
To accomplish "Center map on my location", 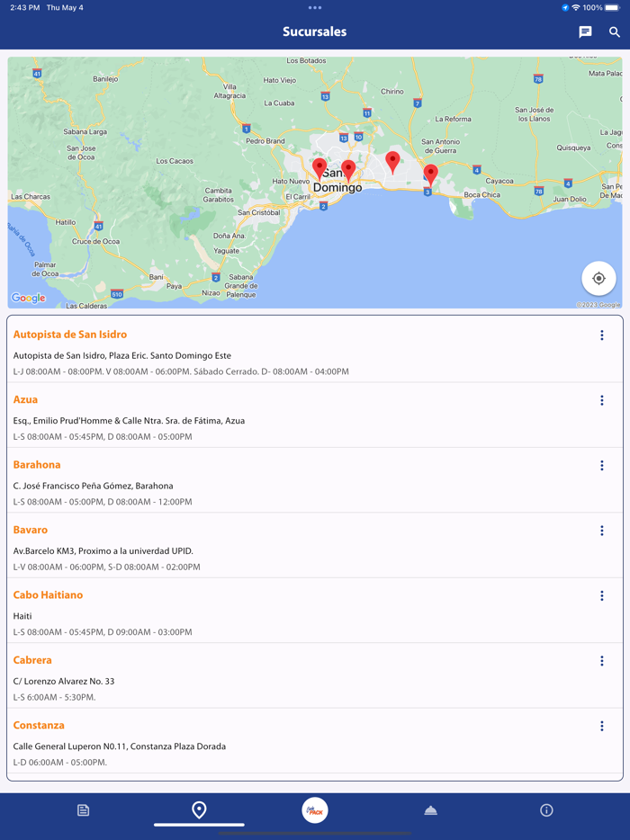I will pos(598,279).
